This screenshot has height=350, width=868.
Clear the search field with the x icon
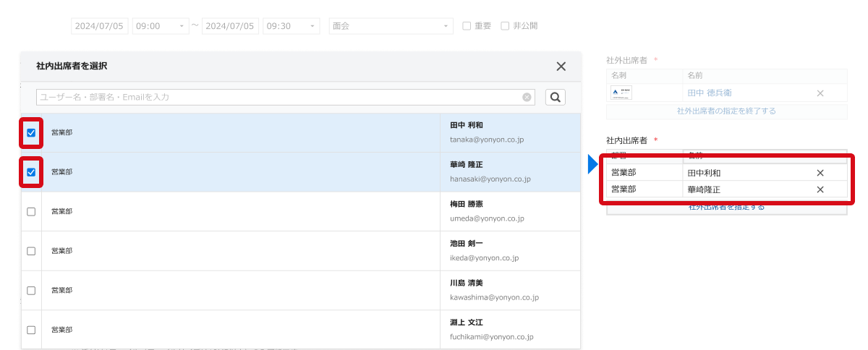point(527,97)
